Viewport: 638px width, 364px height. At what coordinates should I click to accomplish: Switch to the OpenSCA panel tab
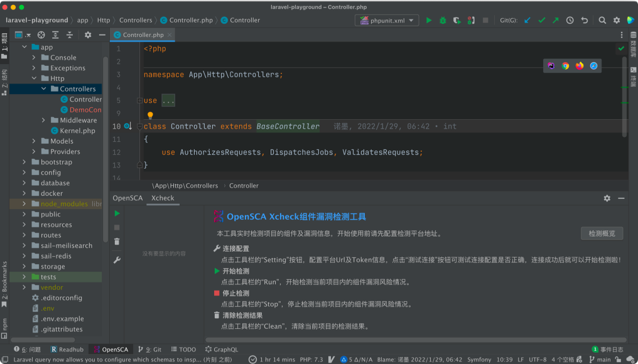coord(127,198)
